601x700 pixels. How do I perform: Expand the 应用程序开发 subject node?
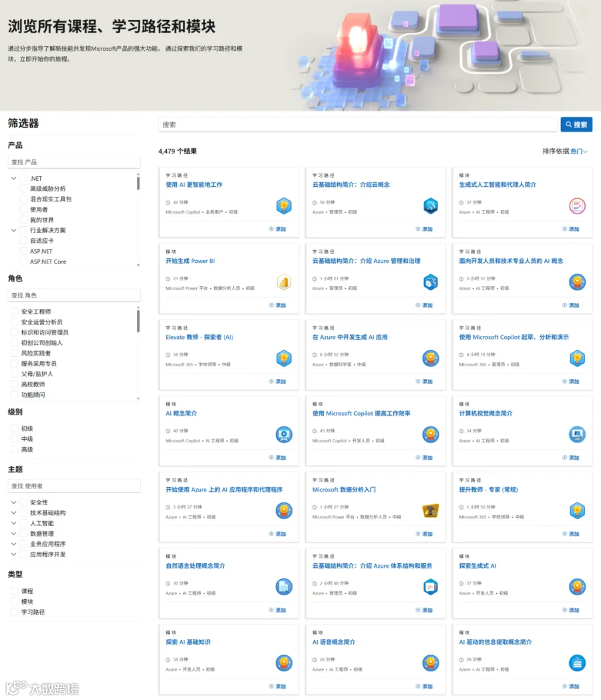coord(13,554)
